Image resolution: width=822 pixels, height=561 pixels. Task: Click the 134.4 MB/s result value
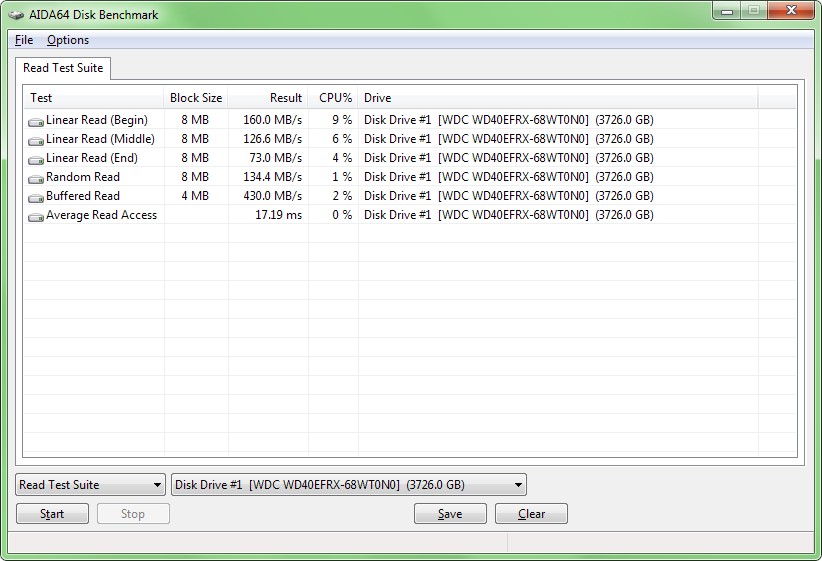pyautogui.click(x=273, y=177)
